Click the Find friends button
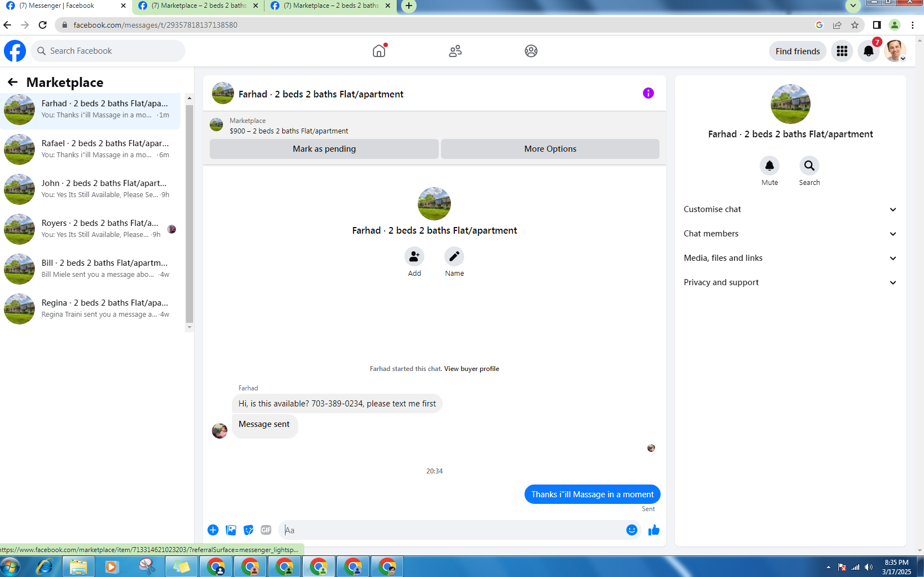Screen dimensions: 924x577 click(x=797, y=51)
